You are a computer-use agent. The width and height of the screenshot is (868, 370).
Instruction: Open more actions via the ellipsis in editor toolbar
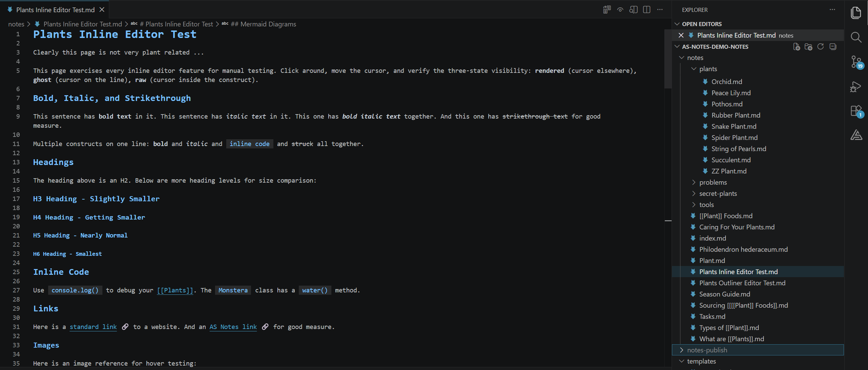tap(659, 9)
